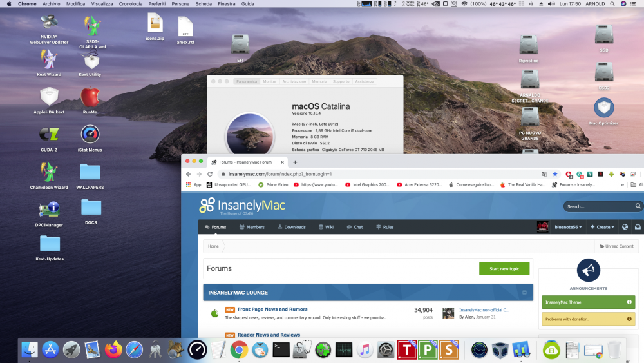Click the Chrome address bar URL
The image size is (644, 363).
280,174
